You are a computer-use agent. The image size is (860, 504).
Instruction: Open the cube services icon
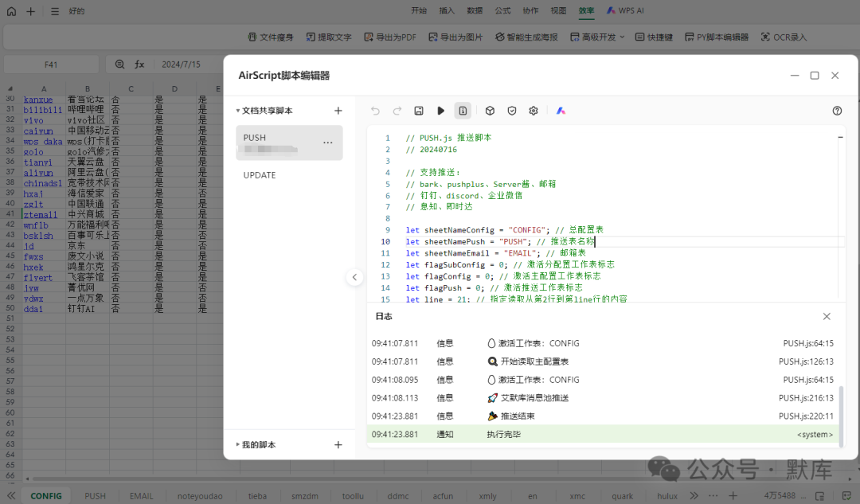[x=490, y=111]
